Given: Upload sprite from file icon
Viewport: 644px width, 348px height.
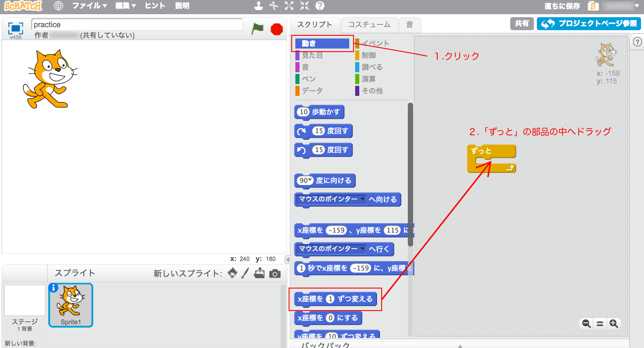Looking at the screenshot, I should pos(259,273).
